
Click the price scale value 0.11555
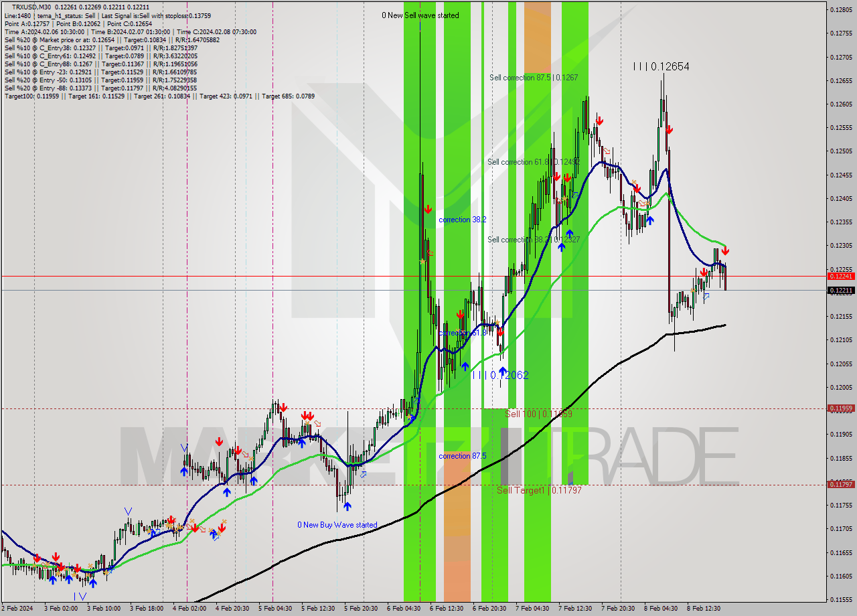[x=841, y=599]
